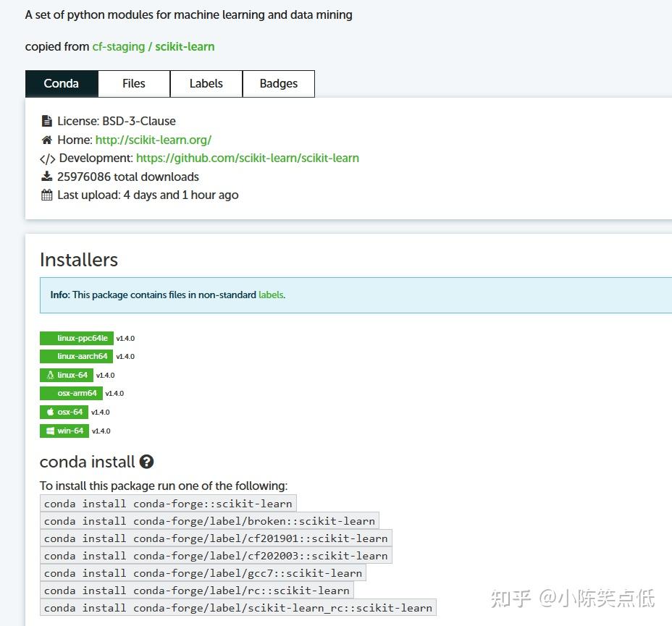
Task: Select the linux-64 installer badge
Action: [67, 375]
